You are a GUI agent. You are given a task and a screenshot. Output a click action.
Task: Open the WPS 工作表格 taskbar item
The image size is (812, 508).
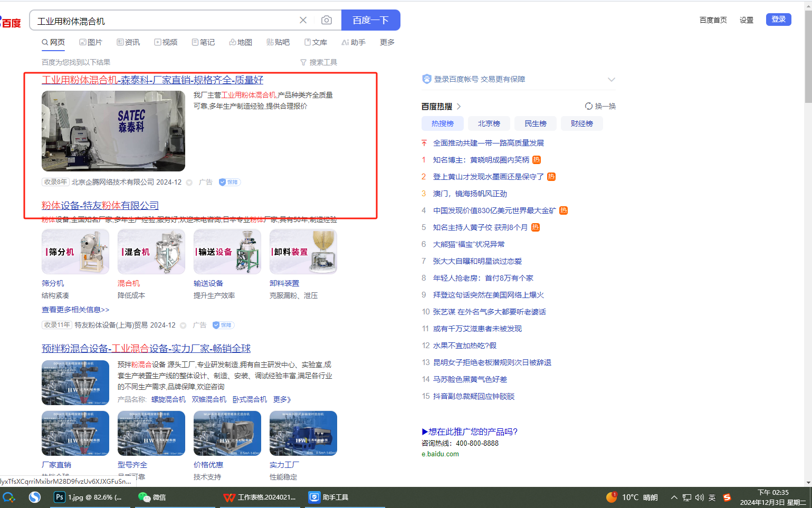[x=260, y=497]
